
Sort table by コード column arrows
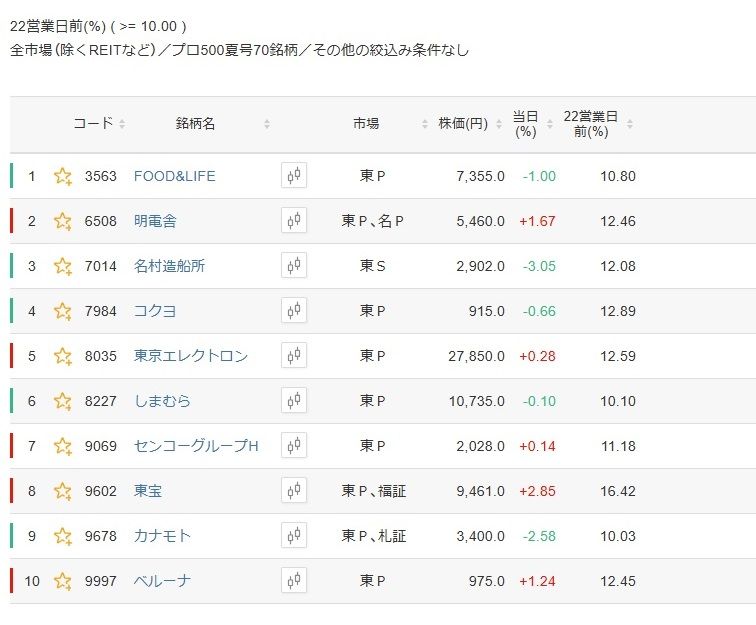click(x=122, y=124)
